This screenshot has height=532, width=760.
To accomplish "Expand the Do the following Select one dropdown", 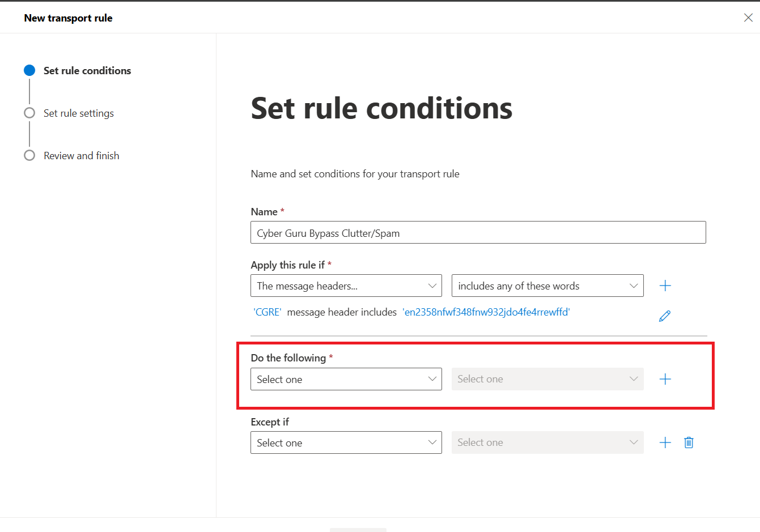I will coord(346,379).
